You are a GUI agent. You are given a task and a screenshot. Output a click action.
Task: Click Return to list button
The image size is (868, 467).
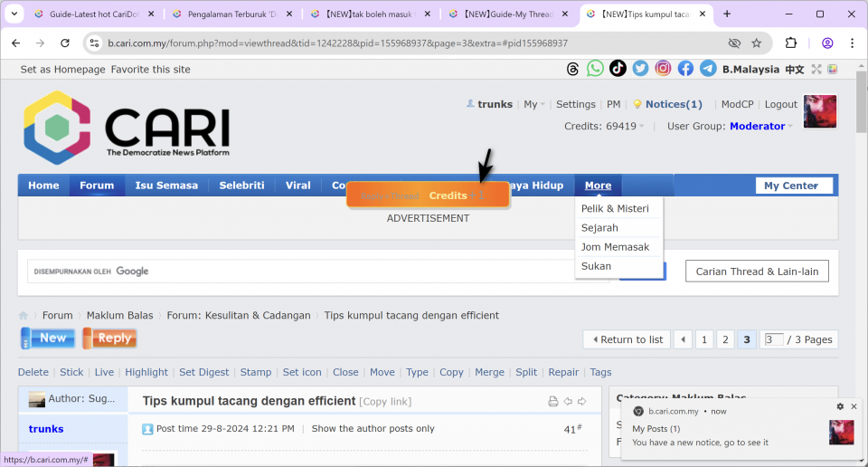[627, 339]
